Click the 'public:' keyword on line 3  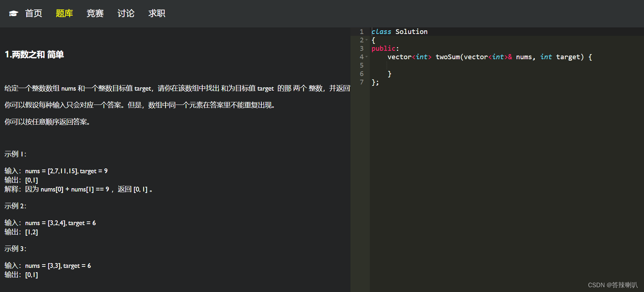(385, 49)
